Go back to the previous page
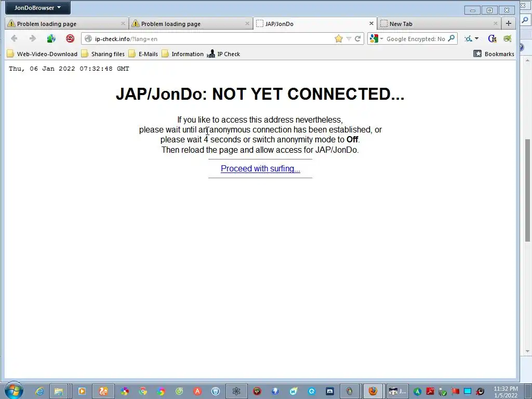Image resolution: width=532 pixels, height=399 pixels. click(14, 38)
